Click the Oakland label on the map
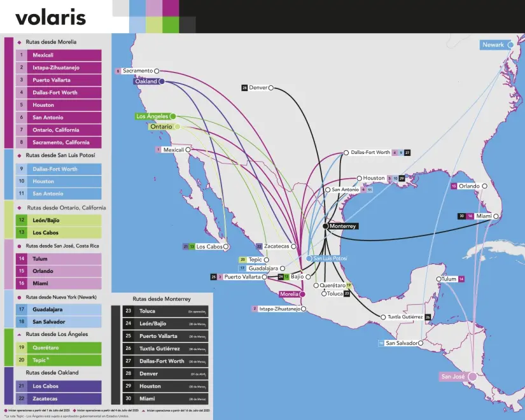This screenshot has width=525, height=420. coord(146,81)
